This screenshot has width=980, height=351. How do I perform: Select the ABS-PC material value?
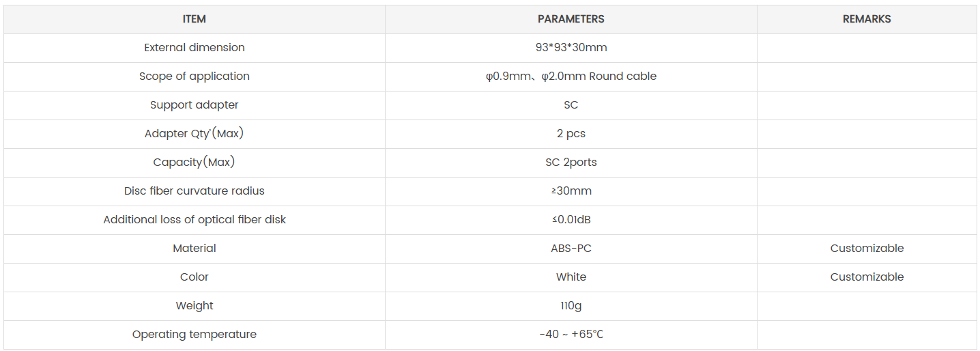[571, 249]
